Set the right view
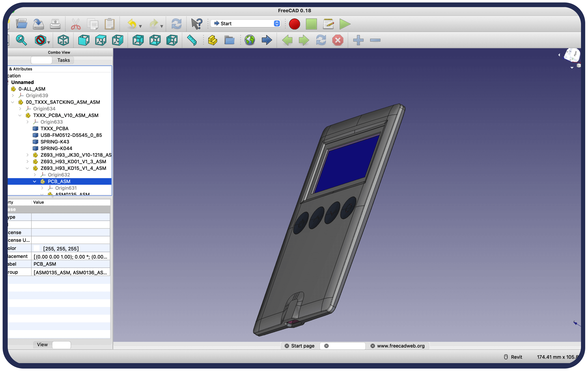Viewport: 588px width, 371px height. [118, 40]
